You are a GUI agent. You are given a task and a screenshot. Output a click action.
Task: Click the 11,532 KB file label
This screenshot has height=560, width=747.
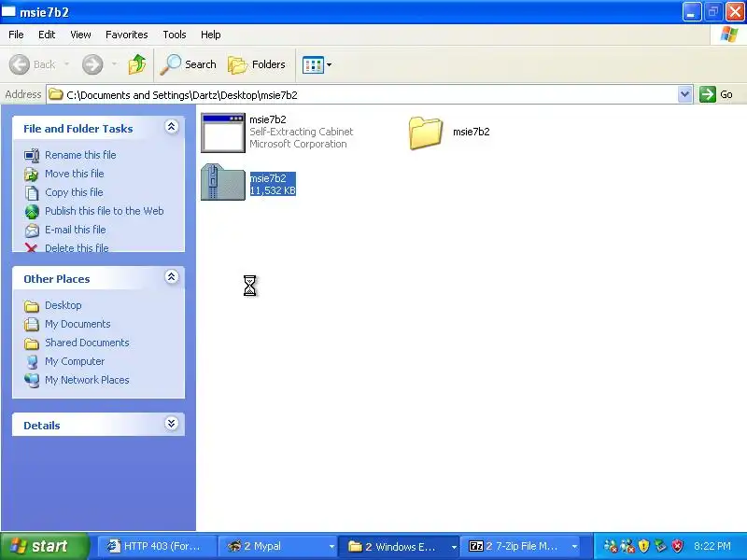[273, 190]
